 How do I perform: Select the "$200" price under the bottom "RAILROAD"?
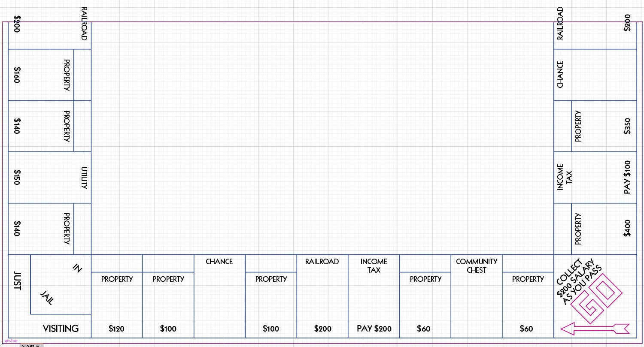click(323, 329)
